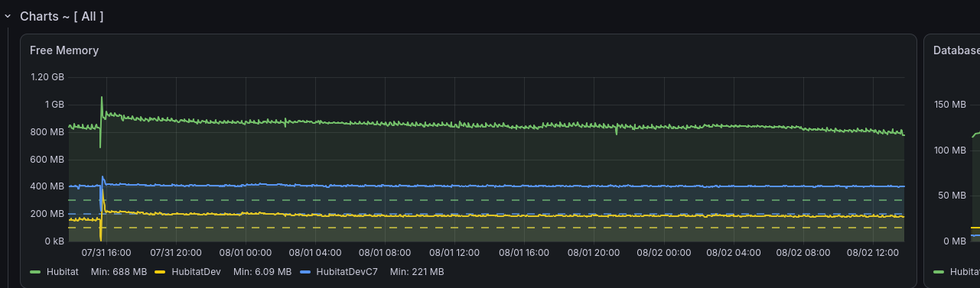
Task: Open the Free Memory panel title menu
Action: coord(64,50)
